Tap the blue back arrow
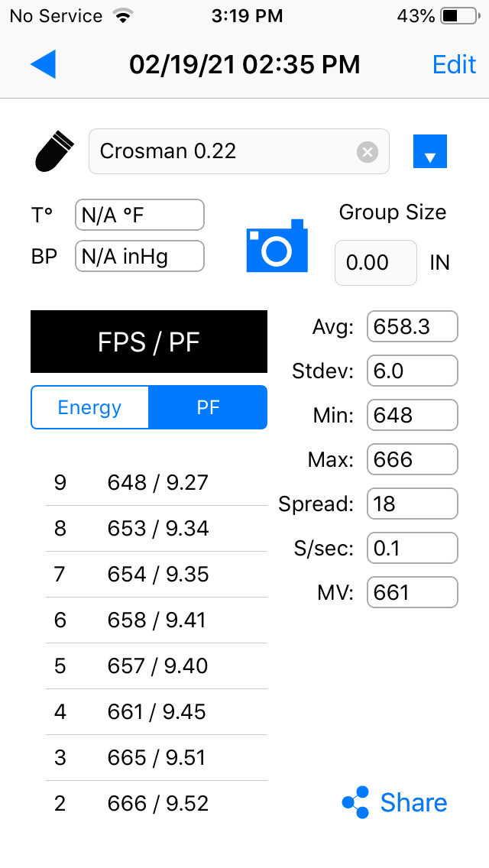This screenshot has height=868, width=489. [44, 63]
